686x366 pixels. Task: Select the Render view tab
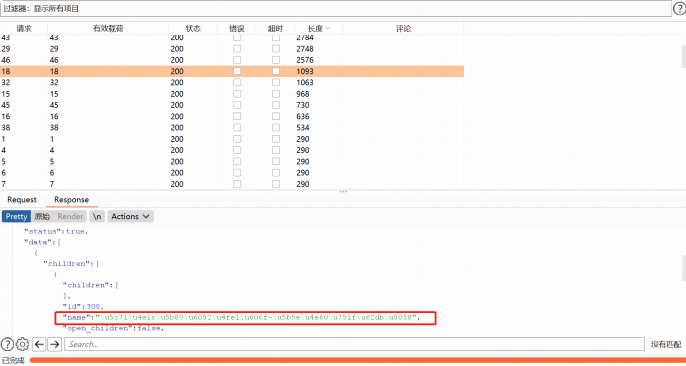[x=70, y=216]
